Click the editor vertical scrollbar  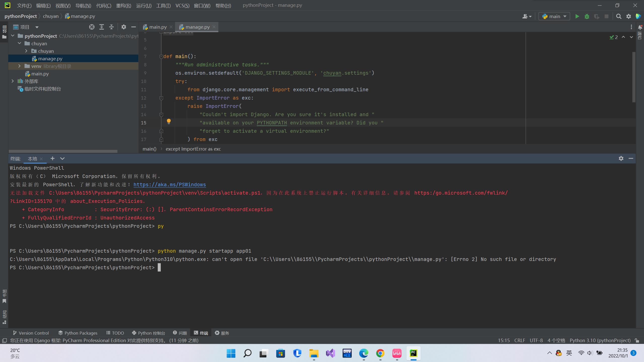634,77
